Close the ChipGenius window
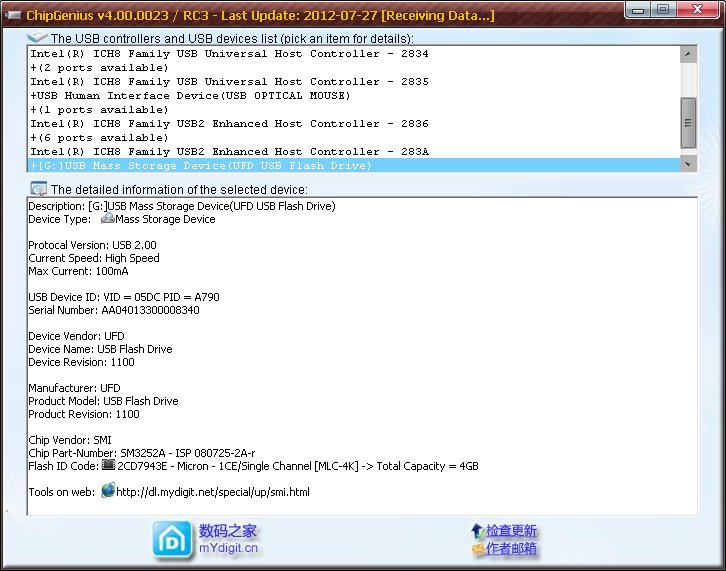The width and height of the screenshot is (726, 571). click(698, 10)
